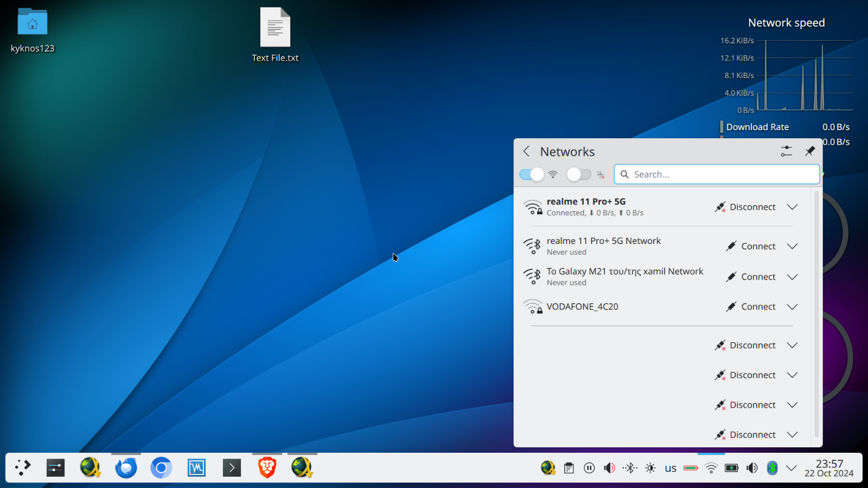Click the '16.2 KiB/s' axis label
Viewport: 868px width, 488px height.
[x=737, y=41]
